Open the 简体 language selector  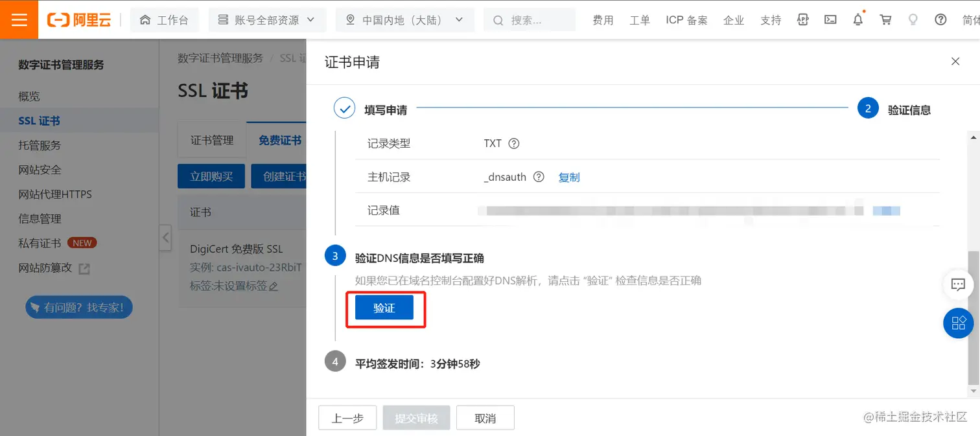pos(970,20)
